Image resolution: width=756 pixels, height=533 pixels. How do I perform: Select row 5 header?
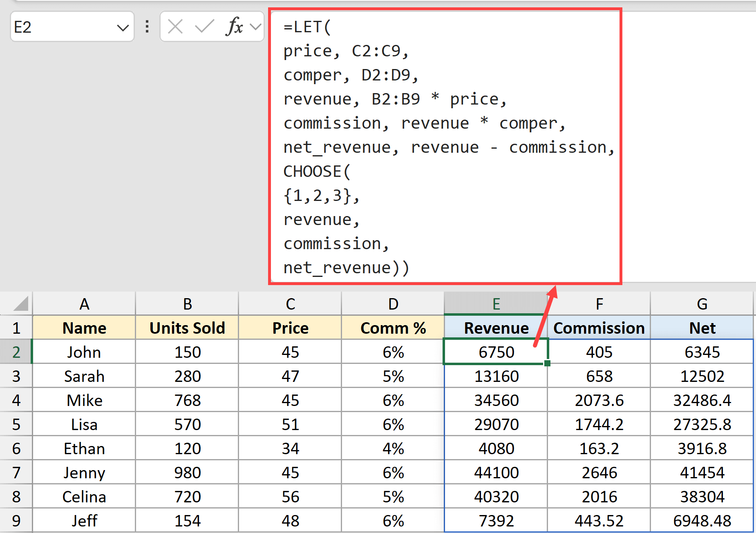[x=16, y=424]
